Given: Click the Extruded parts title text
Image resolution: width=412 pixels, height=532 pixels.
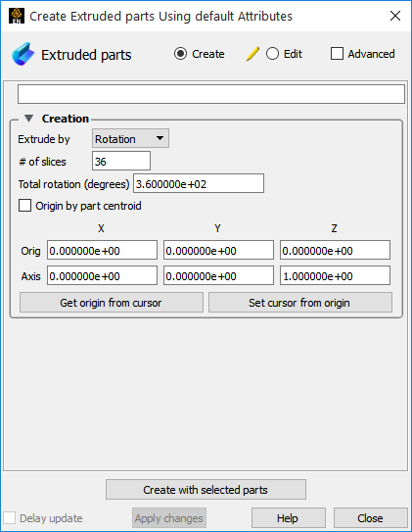Looking at the screenshot, I should [x=86, y=55].
